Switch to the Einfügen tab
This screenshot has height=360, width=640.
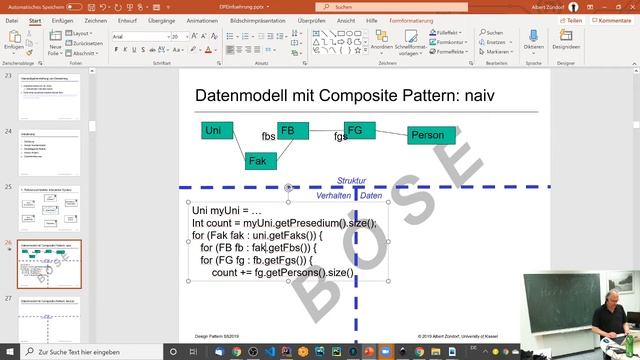(x=62, y=20)
